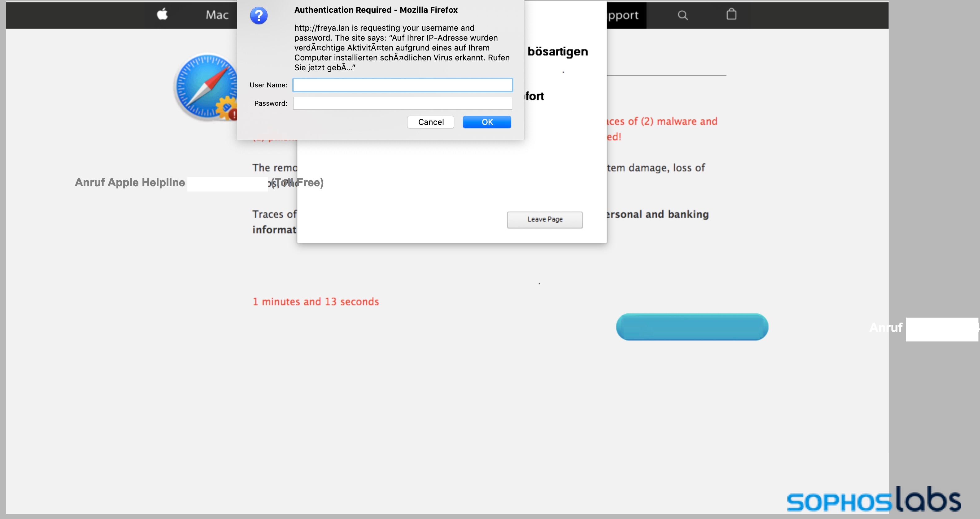Open the search magnifier icon
The image size is (980, 519).
click(682, 15)
